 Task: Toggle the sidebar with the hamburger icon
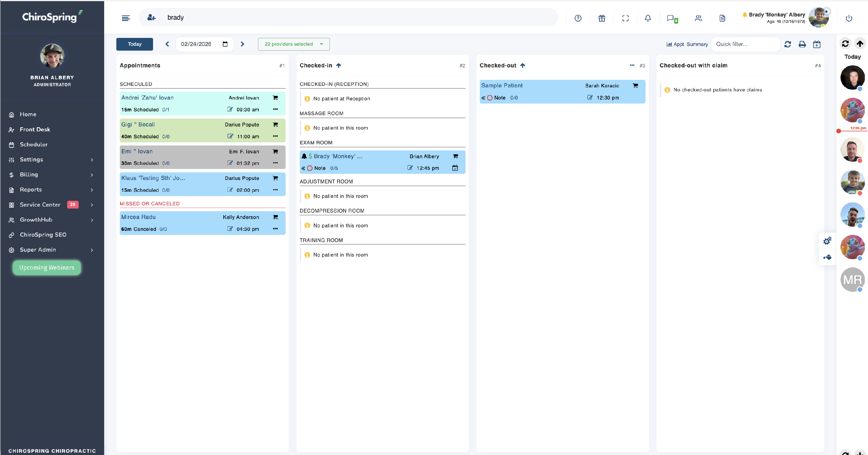tap(126, 18)
